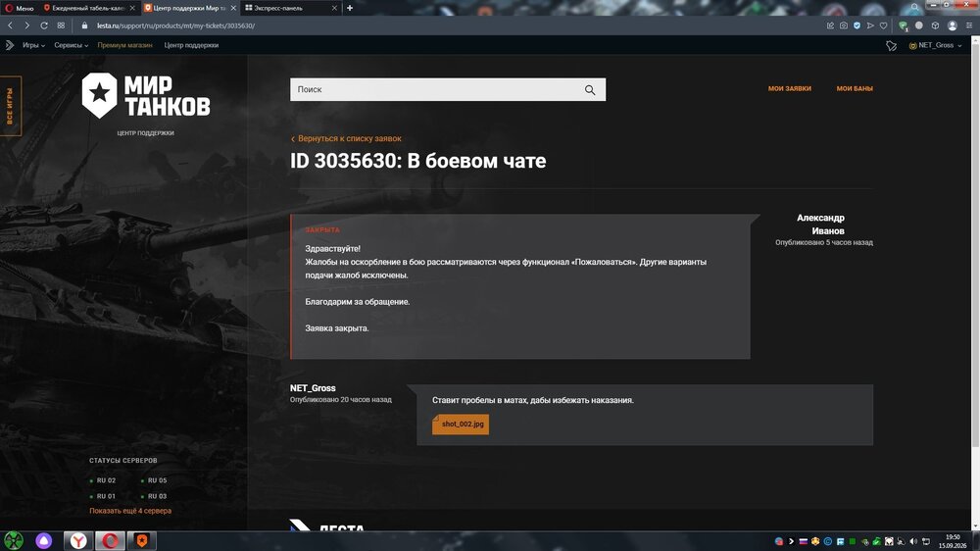
Task: Close the Центр поддержки Мир танков tab
Action: click(x=233, y=8)
